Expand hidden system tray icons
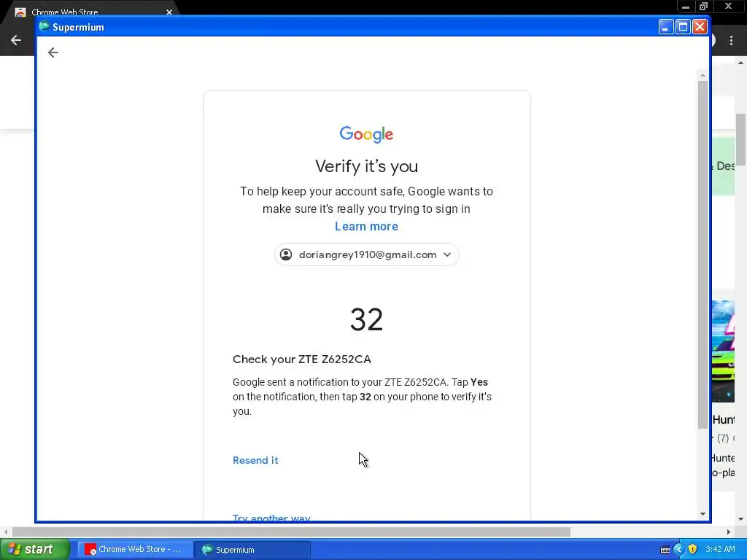This screenshot has height=560, width=747. coord(679,550)
